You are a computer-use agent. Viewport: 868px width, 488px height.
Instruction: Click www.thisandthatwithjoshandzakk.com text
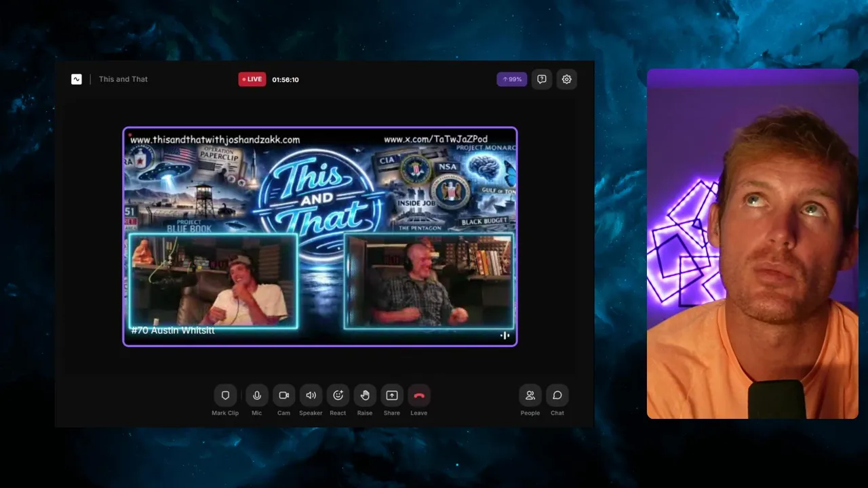[215, 140]
